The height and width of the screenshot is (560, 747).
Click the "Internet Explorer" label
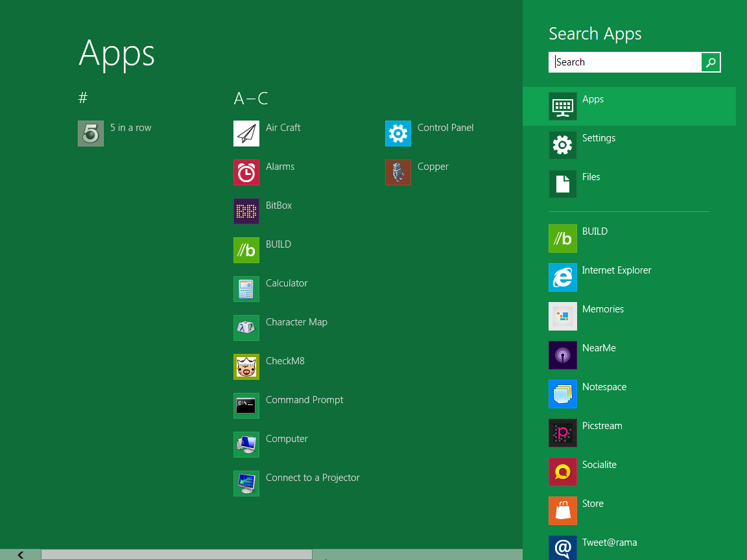pyautogui.click(x=617, y=270)
